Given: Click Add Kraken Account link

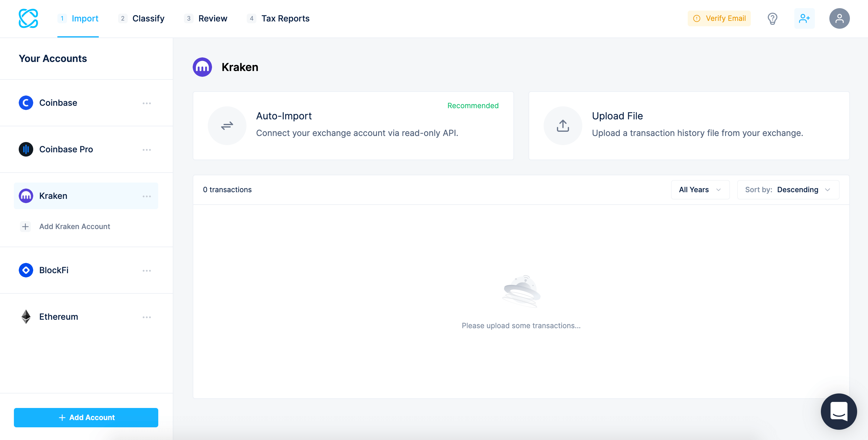Looking at the screenshot, I should pyautogui.click(x=75, y=226).
